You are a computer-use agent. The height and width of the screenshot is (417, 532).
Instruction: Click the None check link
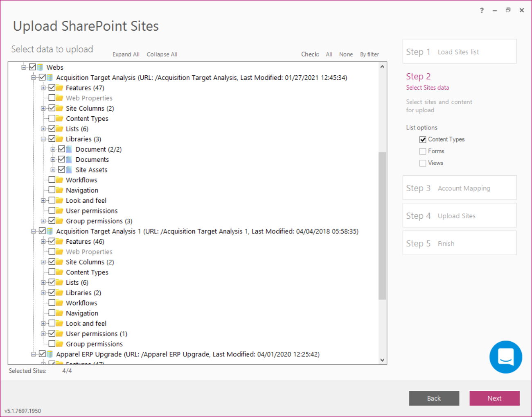(x=346, y=54)
